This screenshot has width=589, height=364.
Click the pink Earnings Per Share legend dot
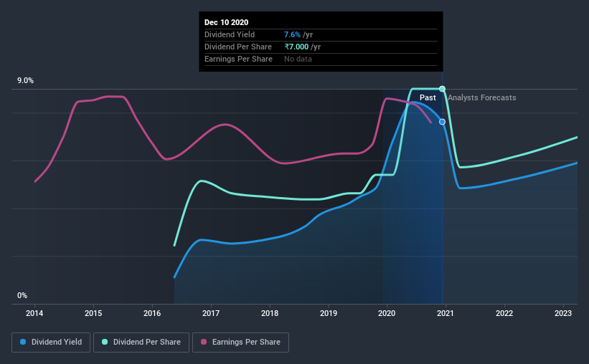pyautogui.click(x=204, y=342)
